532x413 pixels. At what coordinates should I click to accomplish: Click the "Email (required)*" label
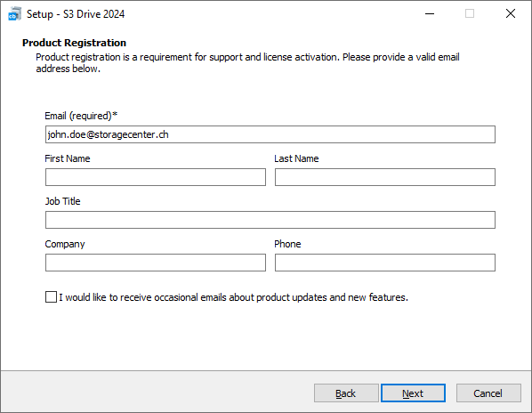click(81, 116)
